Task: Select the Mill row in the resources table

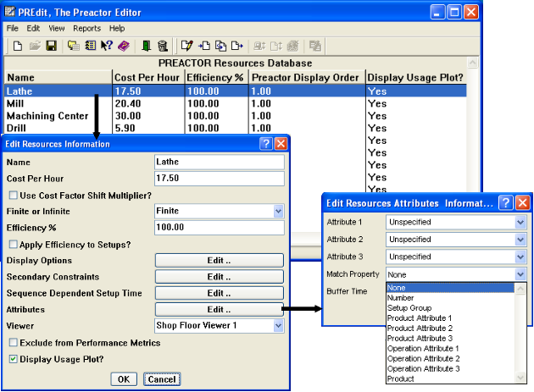Action: [x=236, y=103]
